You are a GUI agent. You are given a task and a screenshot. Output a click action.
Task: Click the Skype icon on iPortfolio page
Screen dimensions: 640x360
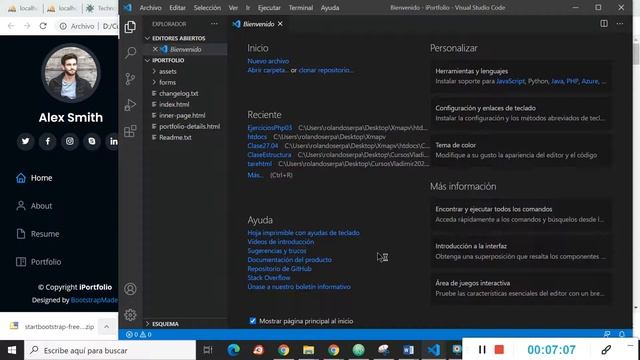[x=91, y=141]
